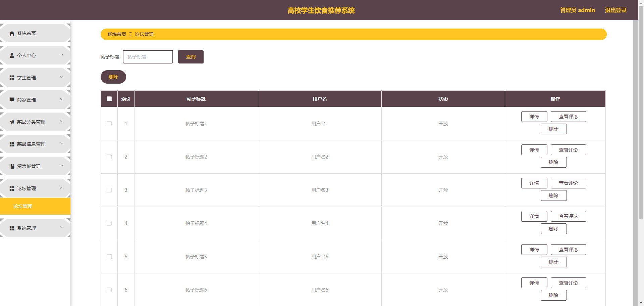Click the bookshelf icon beside 留言板管理
644x306 pixels.
click(12, 166)
